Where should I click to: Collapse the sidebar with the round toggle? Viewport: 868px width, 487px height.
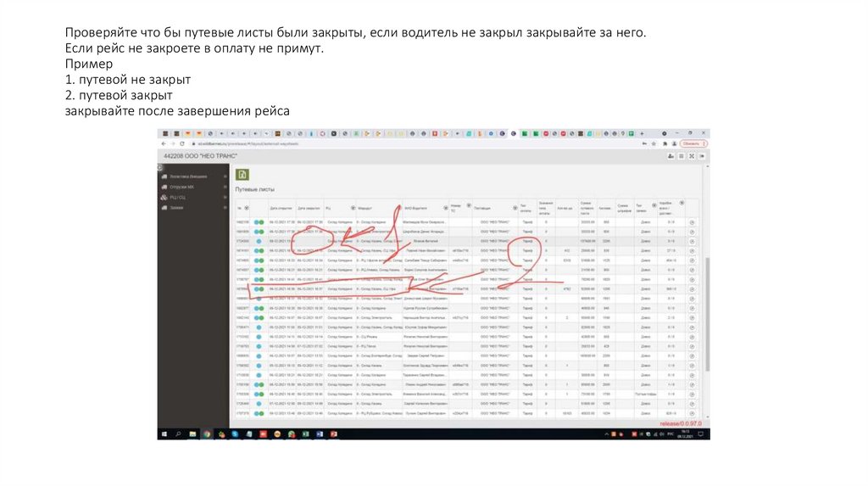(159, 167)
